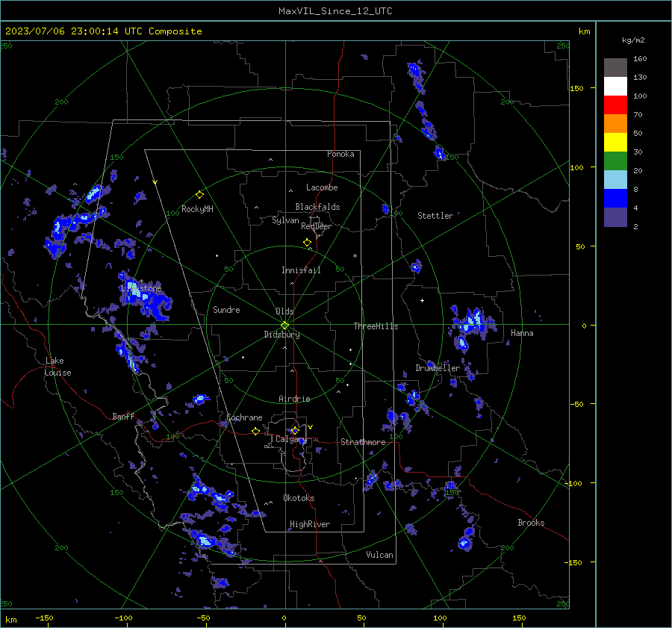Click the ThreeHills label
The height and width of the screenshot is (628, 672).
376,326
